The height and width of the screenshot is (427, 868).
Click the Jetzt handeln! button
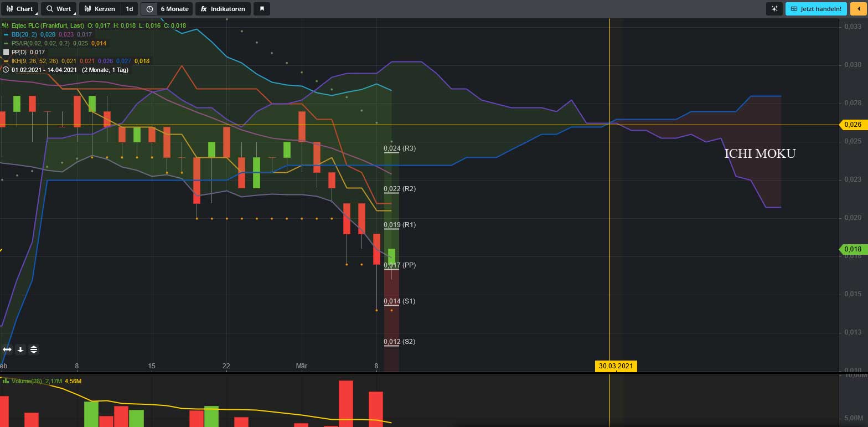coord(816,9)
